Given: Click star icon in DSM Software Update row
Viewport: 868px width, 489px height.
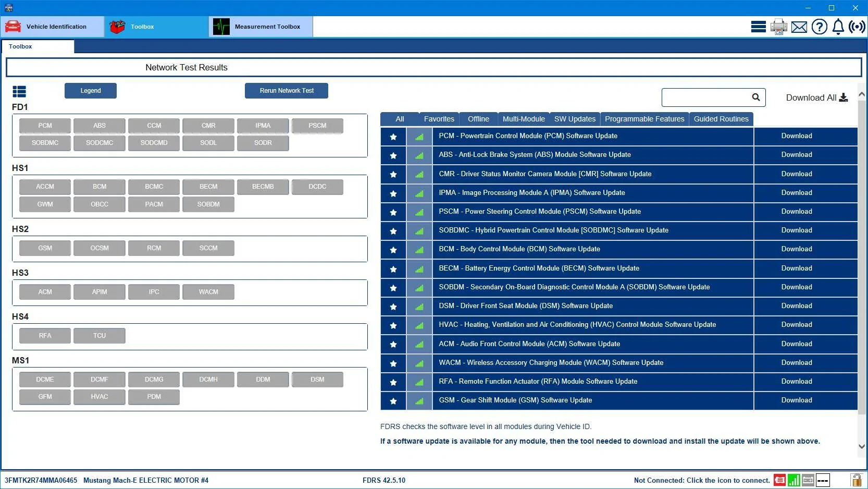Looking at the screenshot, I should [393, 307].
